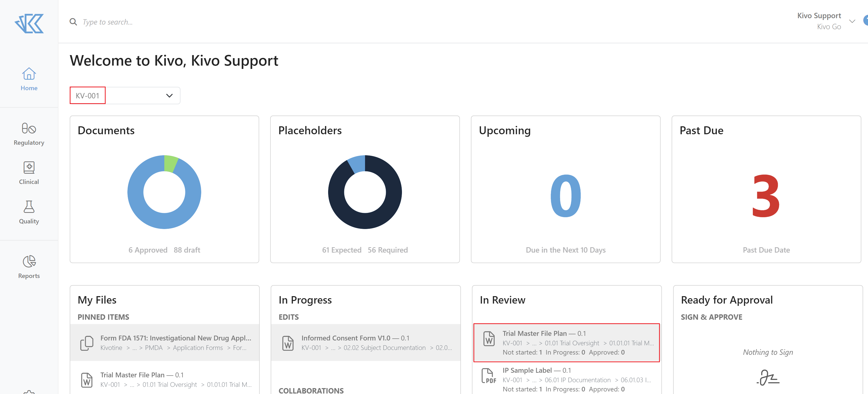
Task: Click the EDITS heading
Action: (288, 317)
